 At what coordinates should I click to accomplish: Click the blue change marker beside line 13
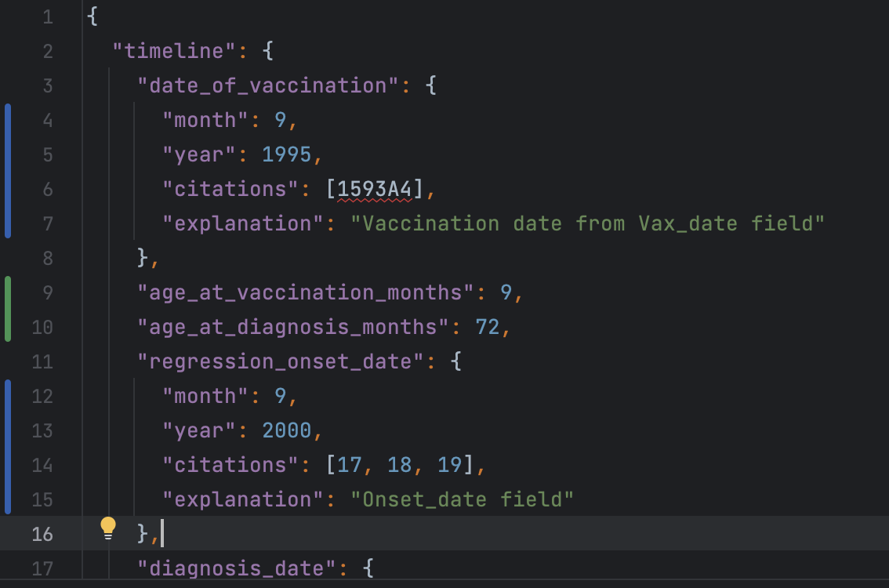pos(8,430)
